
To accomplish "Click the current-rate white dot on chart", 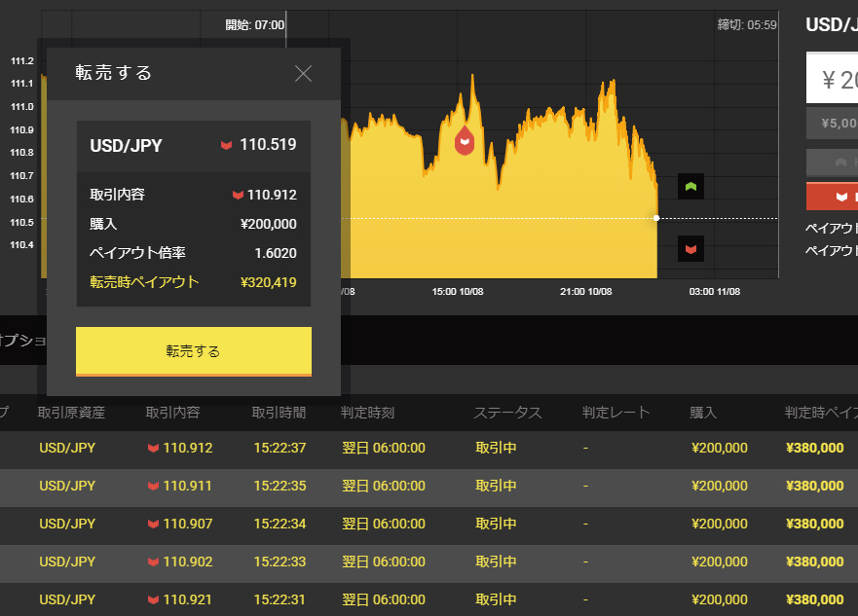I will click(x=656, y=218).
